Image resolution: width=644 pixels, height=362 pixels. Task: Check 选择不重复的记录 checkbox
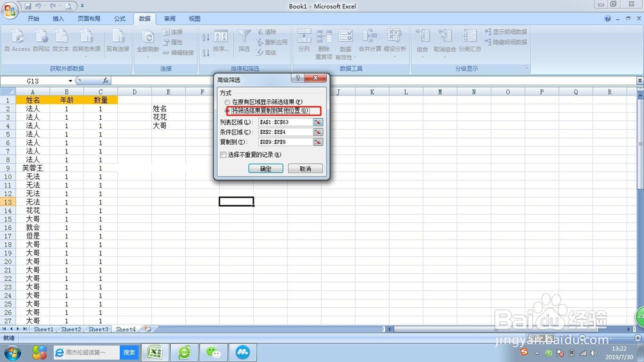[223, 155]
